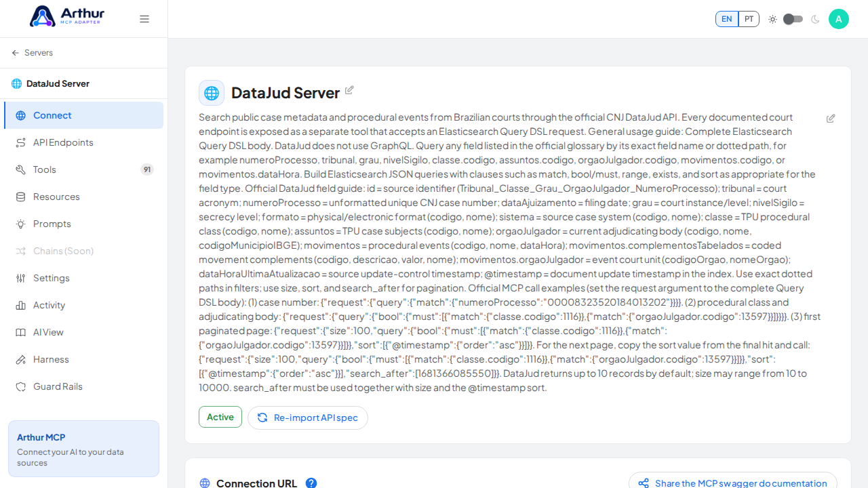This screenshot has height=488, width=868.
Task: Open Connection URL help question icon
Action: pyautogui.click(x=311, y=483)
